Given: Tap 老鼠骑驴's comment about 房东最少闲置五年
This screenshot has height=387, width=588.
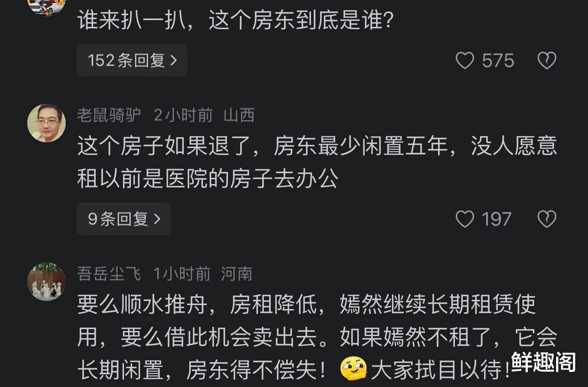Looking at the screenshot, I should tap(316, 162).
